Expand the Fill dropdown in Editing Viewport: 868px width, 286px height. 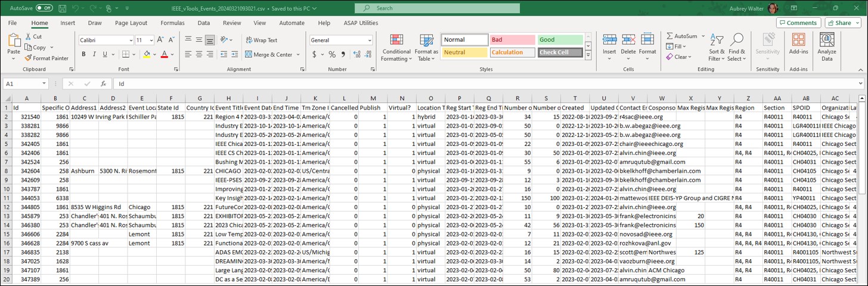coord(685,46)
